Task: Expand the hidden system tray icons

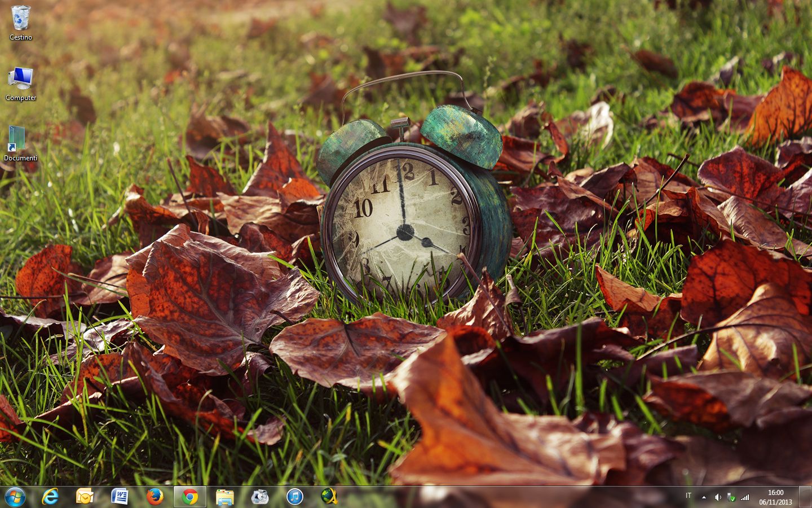Action: (704, 497)
